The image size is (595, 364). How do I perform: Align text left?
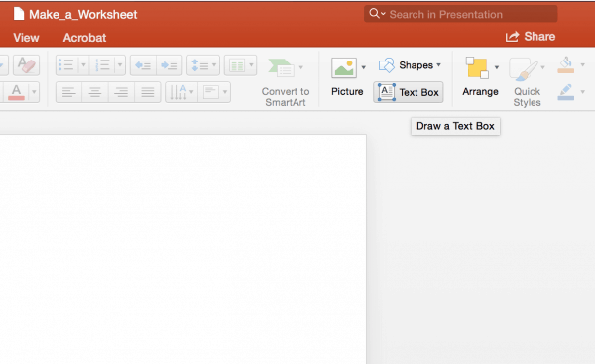coord(68,92)
